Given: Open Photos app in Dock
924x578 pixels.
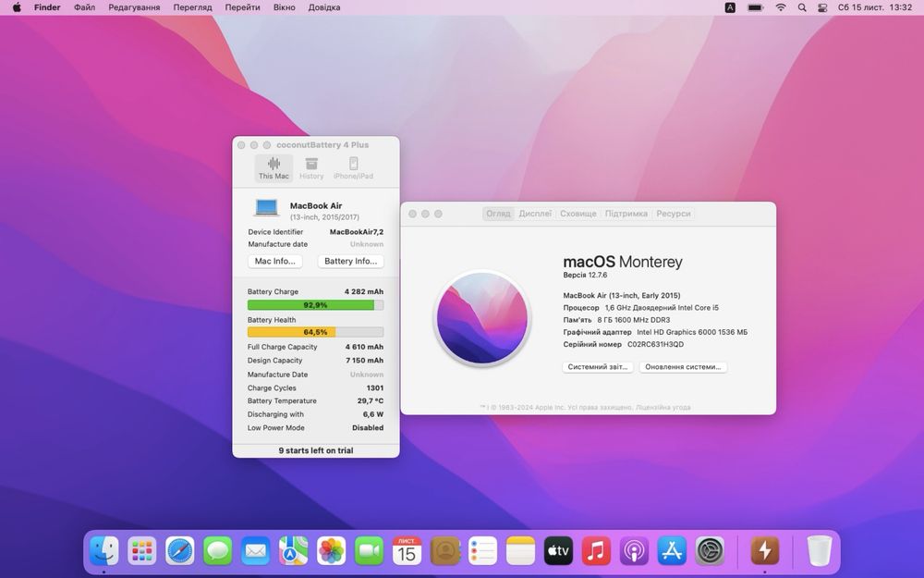Looking at the screenshot, I should pos(331,551).
